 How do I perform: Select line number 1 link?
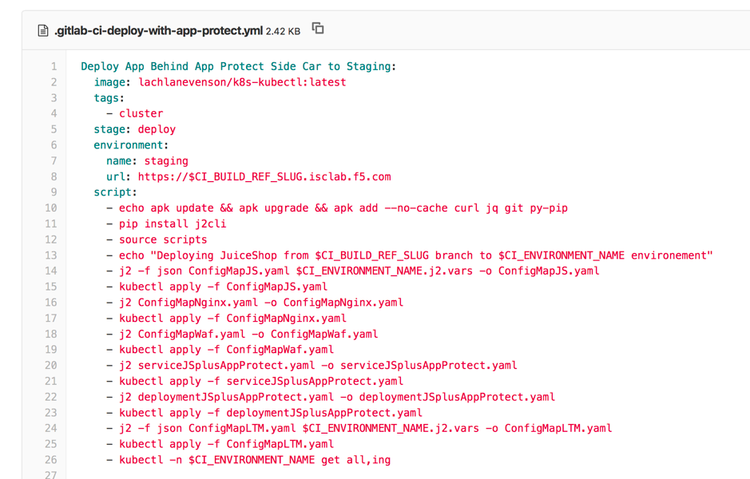pos(53,67)
